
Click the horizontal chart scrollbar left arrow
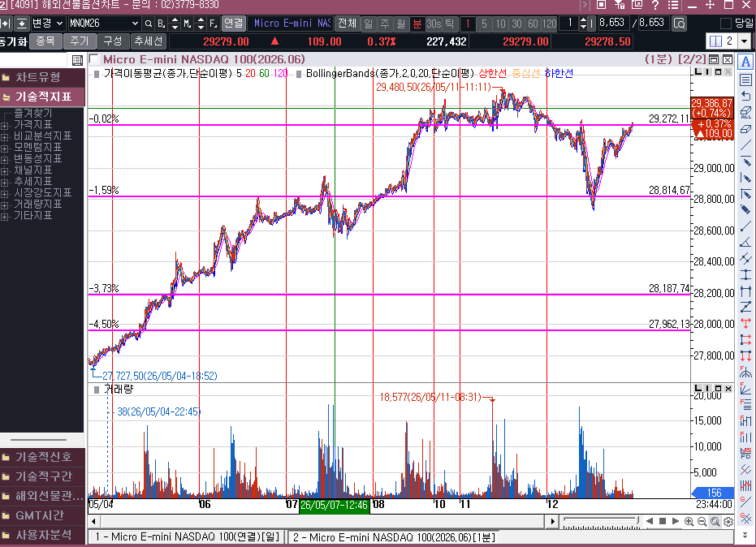(x=93, y=521)
